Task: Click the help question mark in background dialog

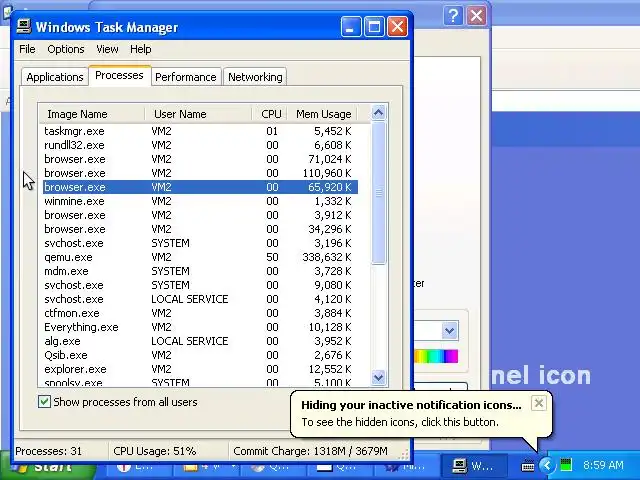Action: coord(453,16)
